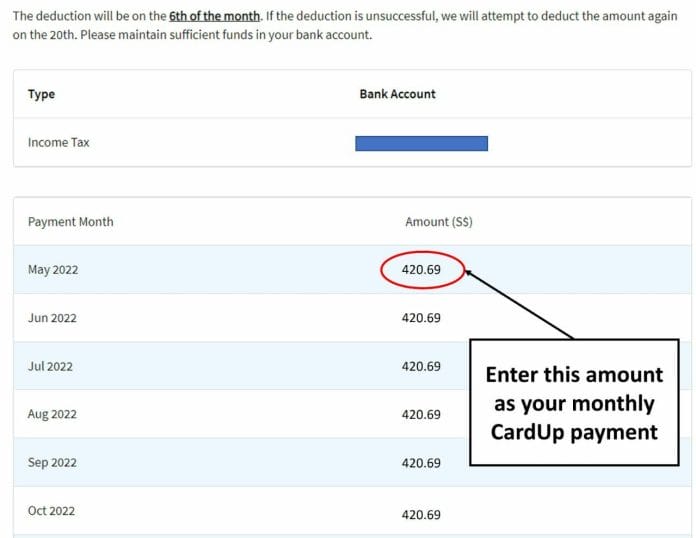Click the Payment Month column header
The height and width of the screenshot is (538, 696).
(71, 222)
